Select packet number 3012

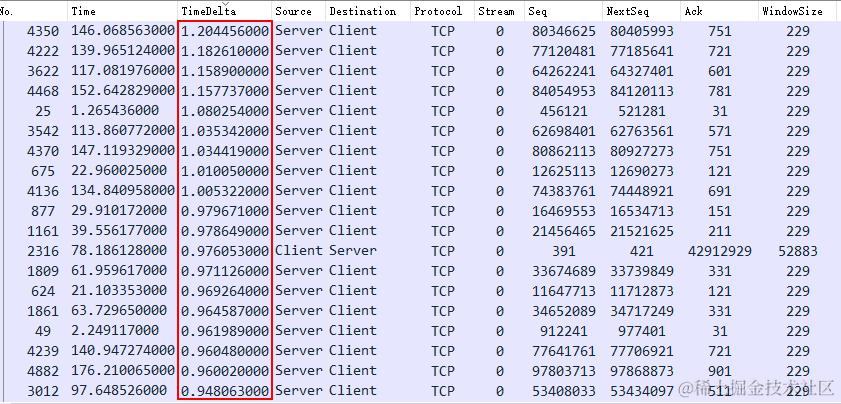(x=43, y=391)
